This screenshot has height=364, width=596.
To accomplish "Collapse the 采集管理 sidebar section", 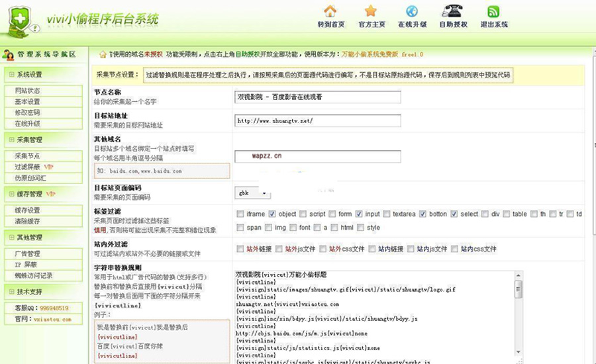I will pos(9,140).
